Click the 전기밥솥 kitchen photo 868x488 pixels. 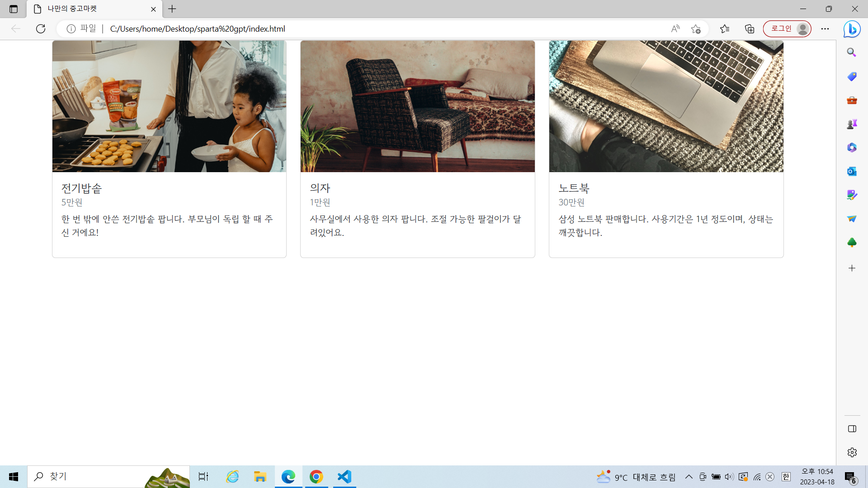[x=170, y=106]
